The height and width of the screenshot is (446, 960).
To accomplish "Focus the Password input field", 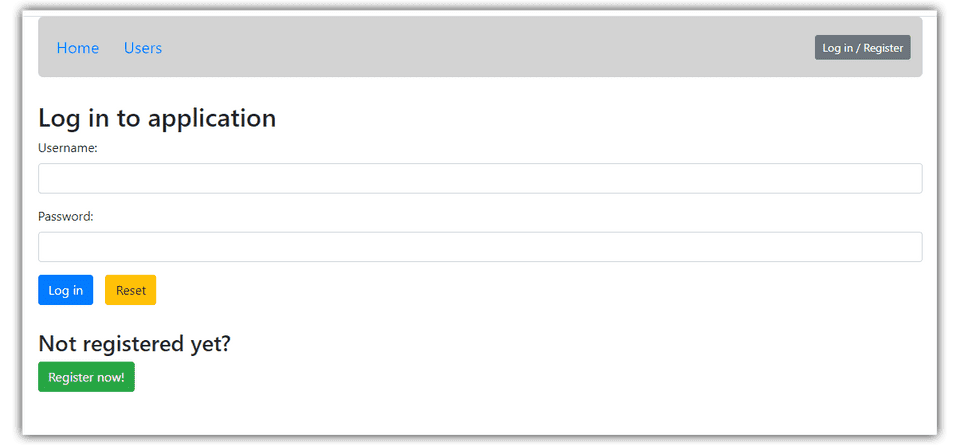I will [x=480, y=247].
